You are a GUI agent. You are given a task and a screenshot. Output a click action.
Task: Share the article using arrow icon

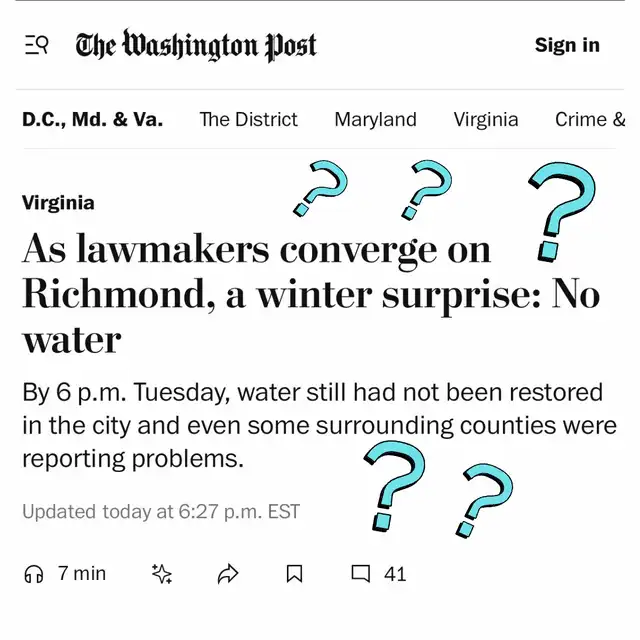tap(228, 574)
